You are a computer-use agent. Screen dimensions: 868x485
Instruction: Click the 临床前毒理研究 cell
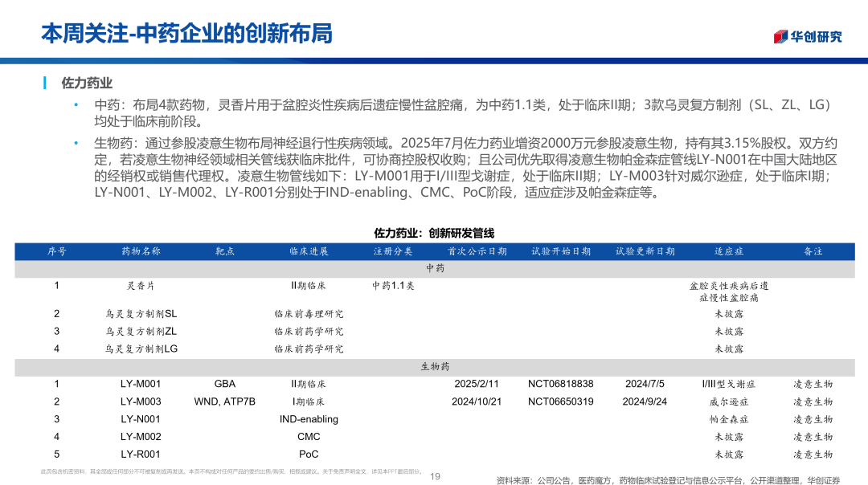pos(309,313)
